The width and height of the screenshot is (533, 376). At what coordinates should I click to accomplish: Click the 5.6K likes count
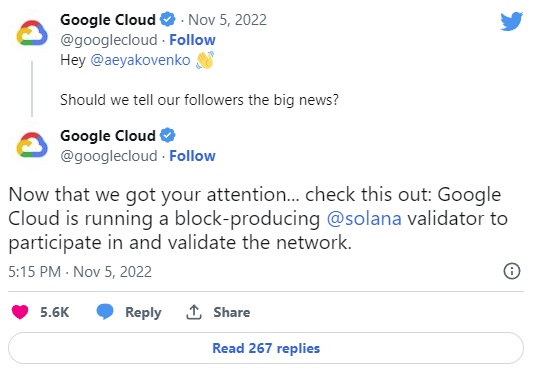(x=54, y=312)
